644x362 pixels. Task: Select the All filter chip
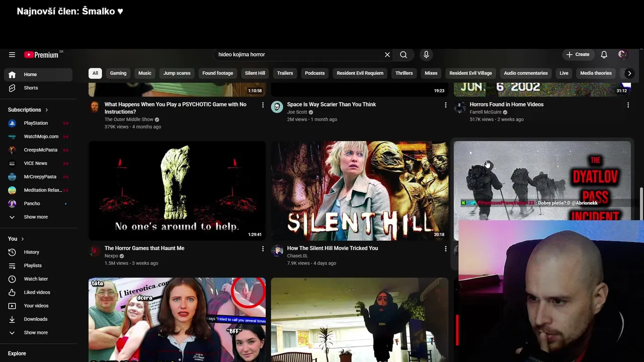(x=95, y=73)
